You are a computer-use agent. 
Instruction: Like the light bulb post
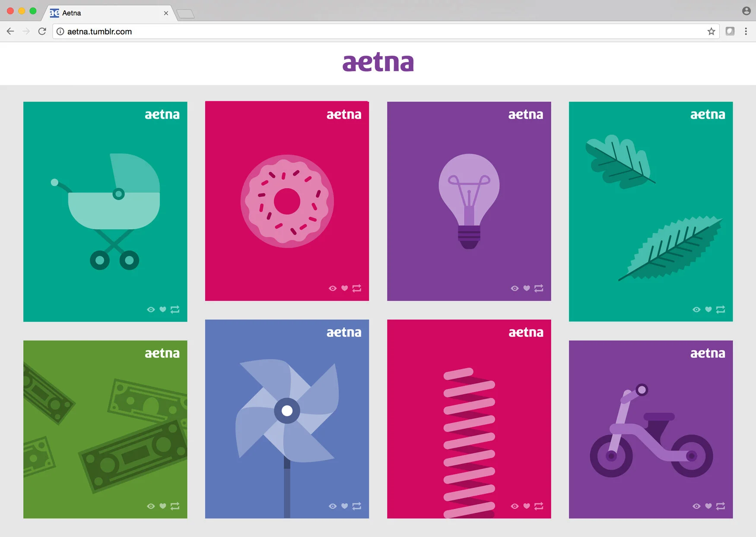pyautogui.click(x=527, y=288)
